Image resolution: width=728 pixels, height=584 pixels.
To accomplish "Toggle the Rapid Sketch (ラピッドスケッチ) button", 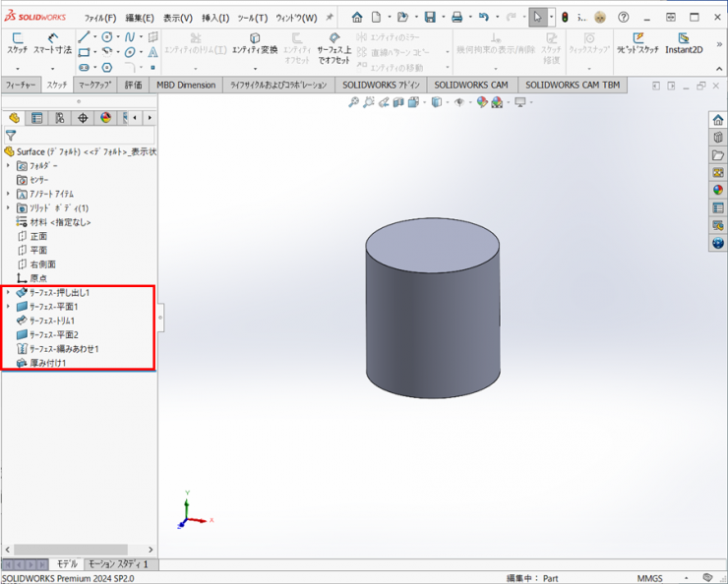I will pyautogui.click(x=637, y=43).
